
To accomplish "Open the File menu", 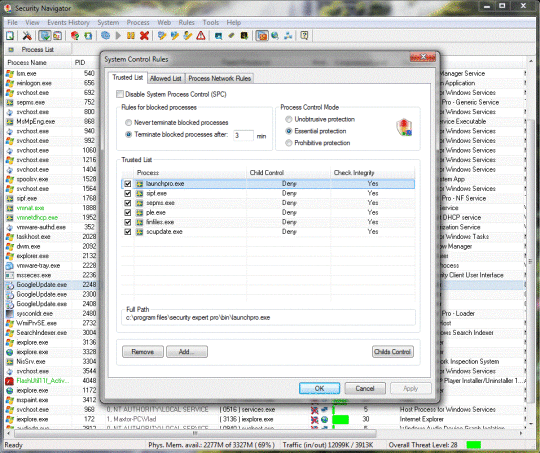I will [12, 22].
